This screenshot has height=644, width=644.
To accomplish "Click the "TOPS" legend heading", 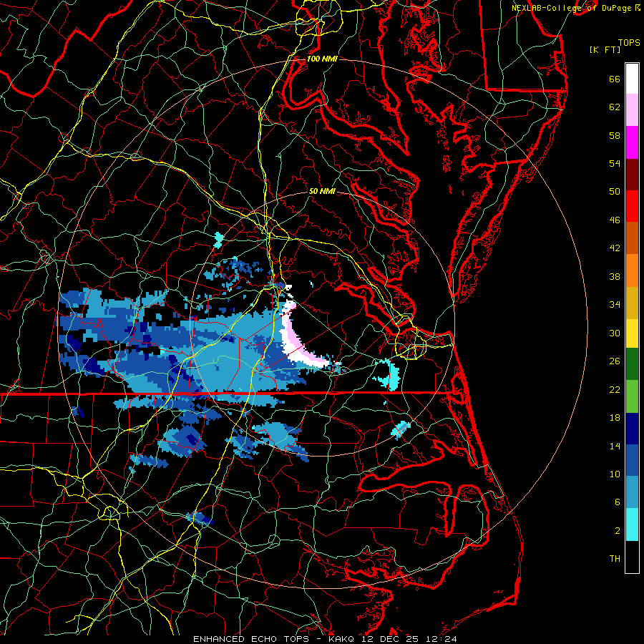I will click(629, 42).
